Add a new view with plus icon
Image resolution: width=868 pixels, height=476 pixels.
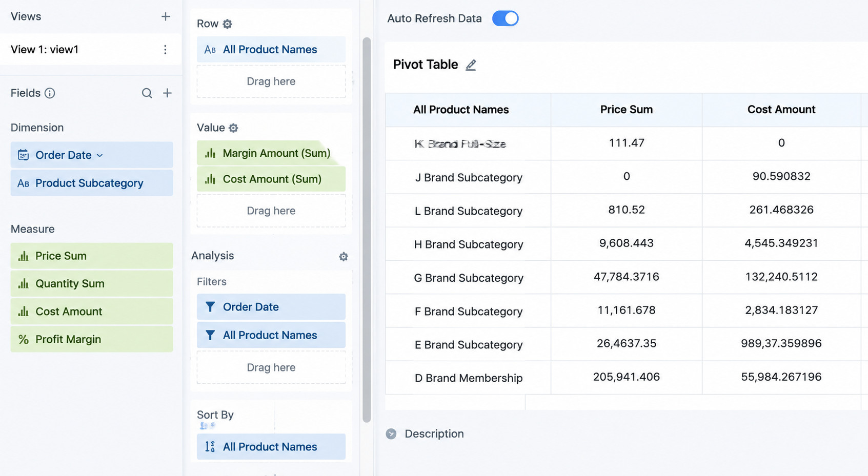166,16
